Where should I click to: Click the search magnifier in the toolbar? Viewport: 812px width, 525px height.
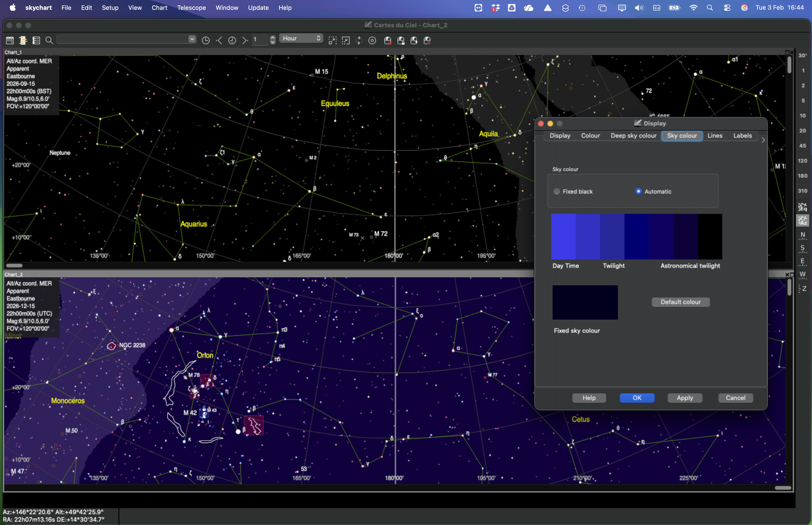49,41
